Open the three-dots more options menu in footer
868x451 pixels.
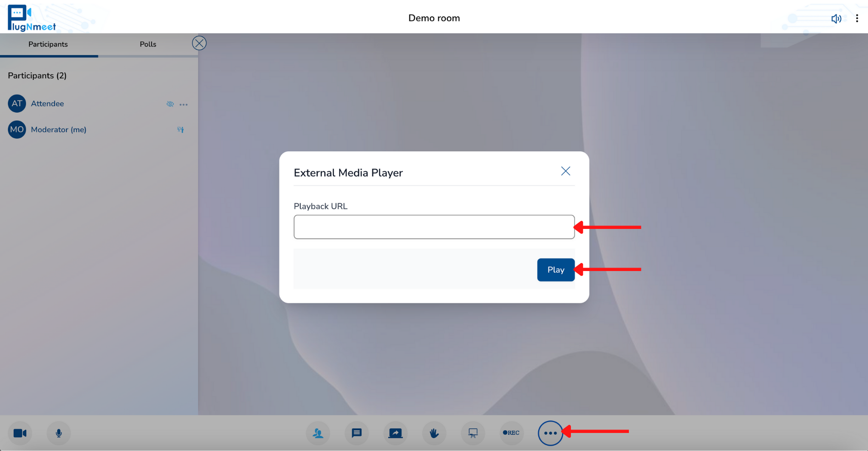(x=550, y=433)
